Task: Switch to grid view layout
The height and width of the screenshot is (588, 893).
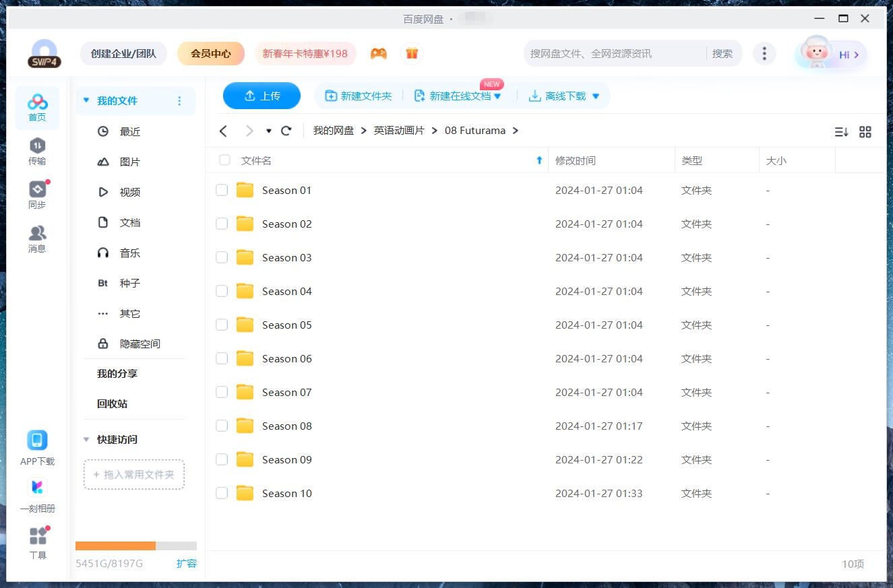Action: (865, 132)
